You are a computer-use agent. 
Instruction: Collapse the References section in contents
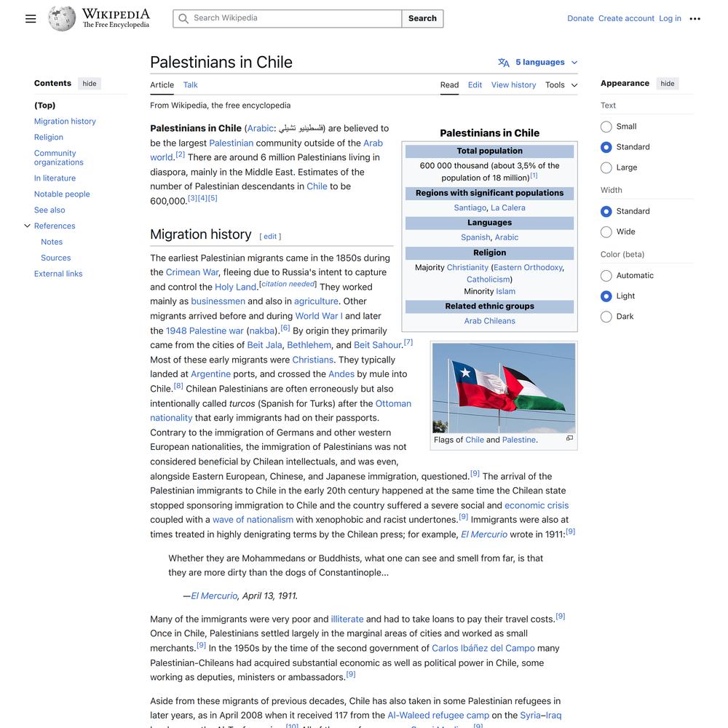coord(28,226)
